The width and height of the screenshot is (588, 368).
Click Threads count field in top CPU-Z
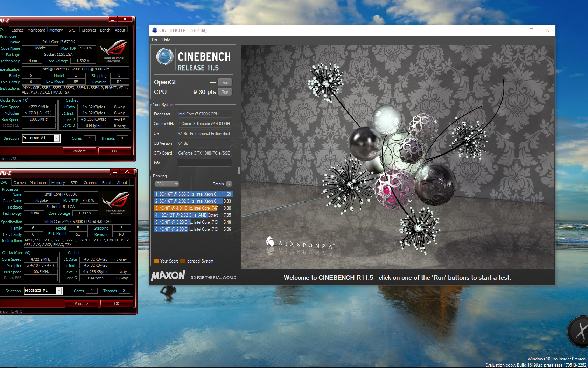point(122,138)
